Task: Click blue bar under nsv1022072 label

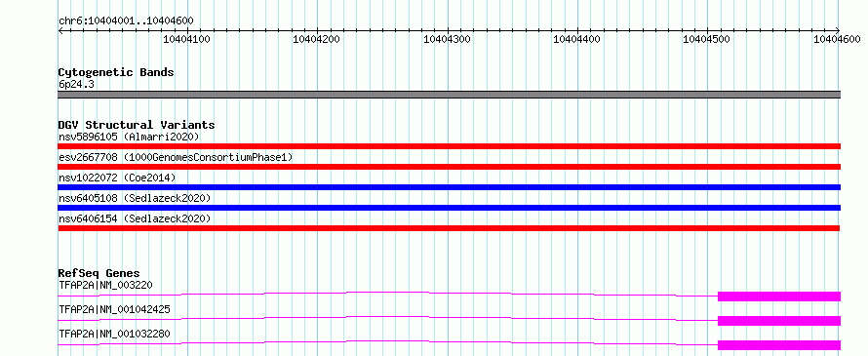Action: pyautogui.click(x=449, y=187)
